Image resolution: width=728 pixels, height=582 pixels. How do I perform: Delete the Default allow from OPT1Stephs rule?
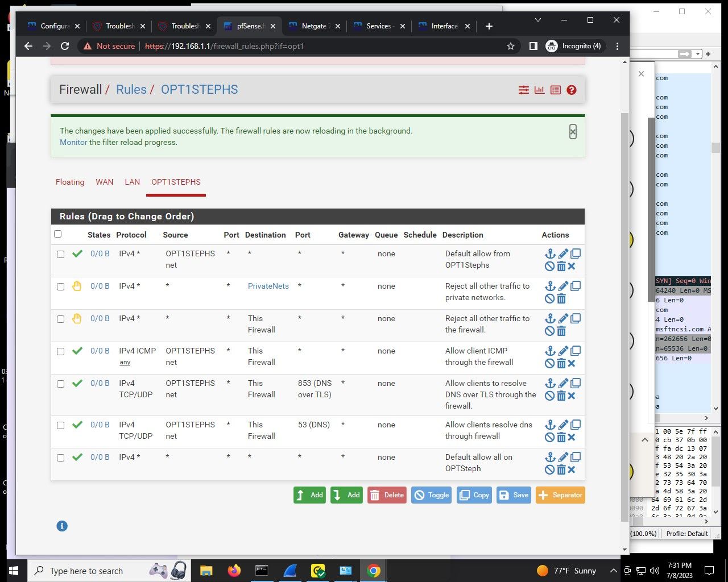tap(561, 267)
